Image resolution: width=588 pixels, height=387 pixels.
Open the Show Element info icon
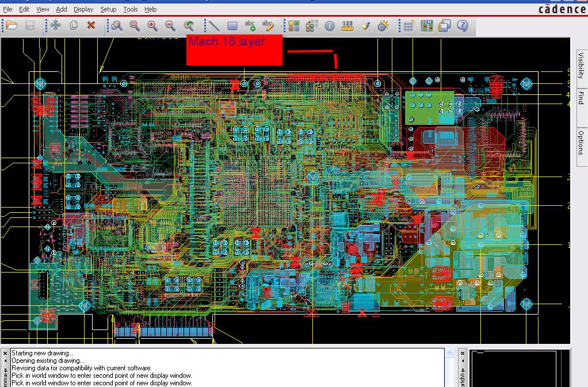tap(330, 25)
